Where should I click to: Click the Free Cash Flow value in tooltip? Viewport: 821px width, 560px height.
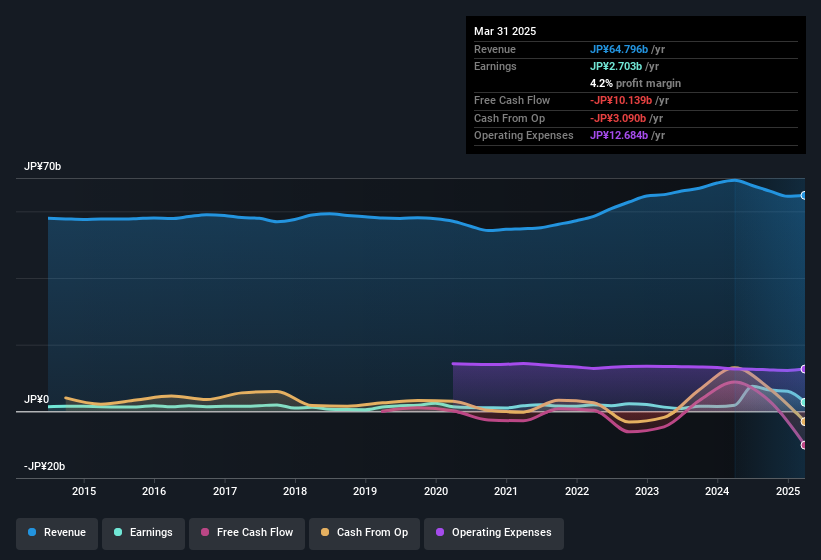(628, 101)
